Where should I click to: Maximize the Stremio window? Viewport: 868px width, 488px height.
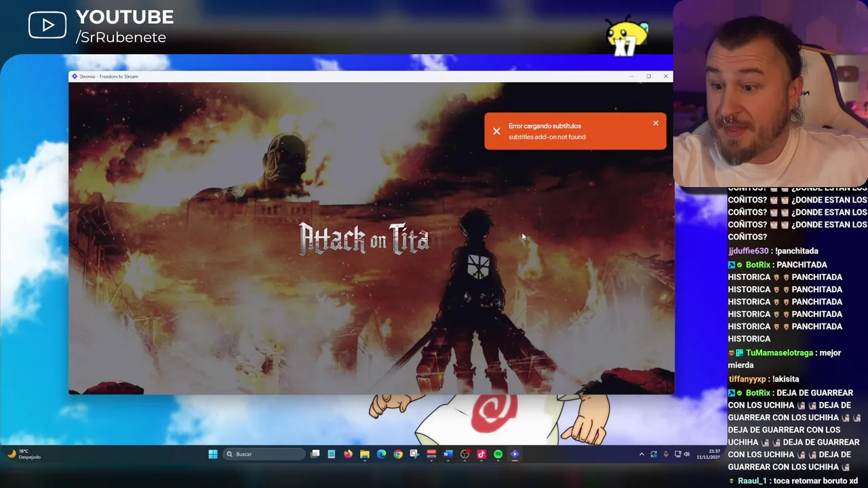click(x=648, y=77)
